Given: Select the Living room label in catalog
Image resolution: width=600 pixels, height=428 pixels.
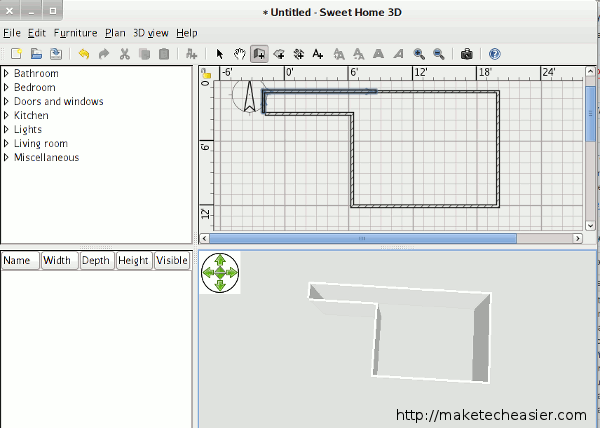Looking at the screenshot, I should (41, 143).
